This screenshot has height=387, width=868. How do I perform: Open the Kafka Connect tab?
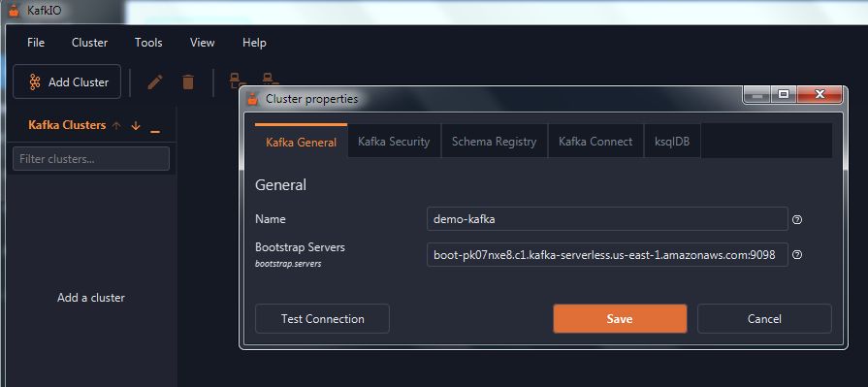(595, 142)
